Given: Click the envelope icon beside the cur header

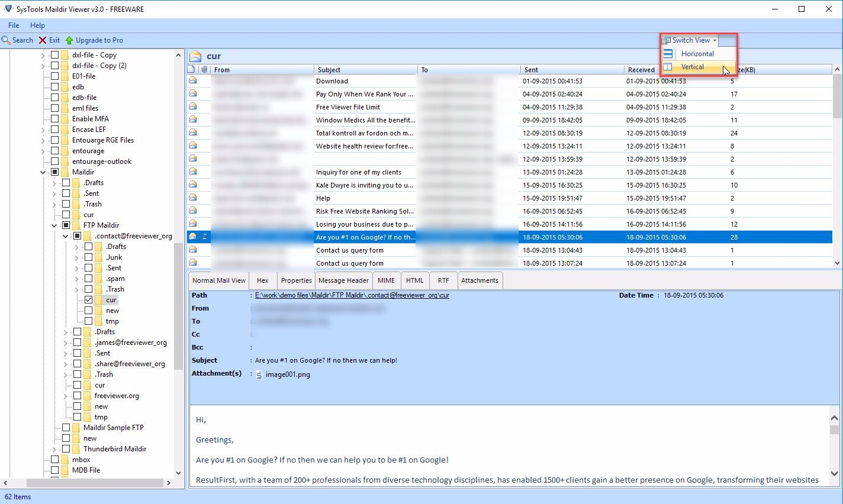Looking at the screenshot, I should (195, 56).
